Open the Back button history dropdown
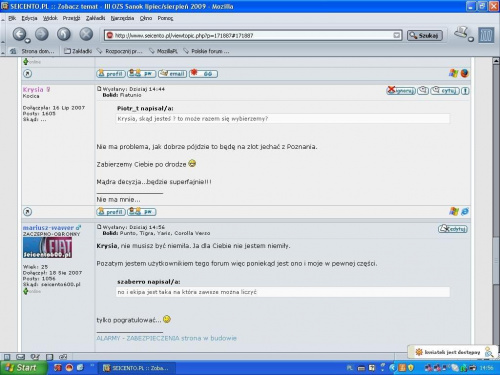This screenshot has height=375, width=500. click(28, 41)
